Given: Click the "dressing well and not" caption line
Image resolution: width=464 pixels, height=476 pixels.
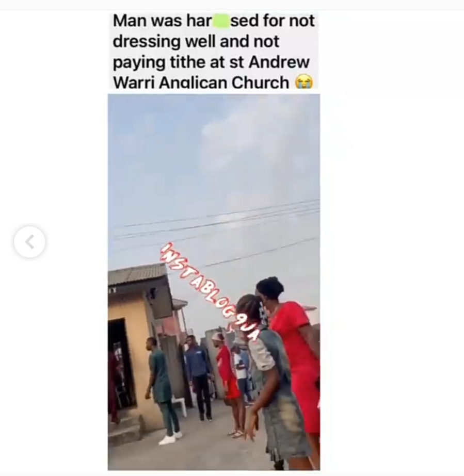Looking at the screenshot, I should pos(196,42).
